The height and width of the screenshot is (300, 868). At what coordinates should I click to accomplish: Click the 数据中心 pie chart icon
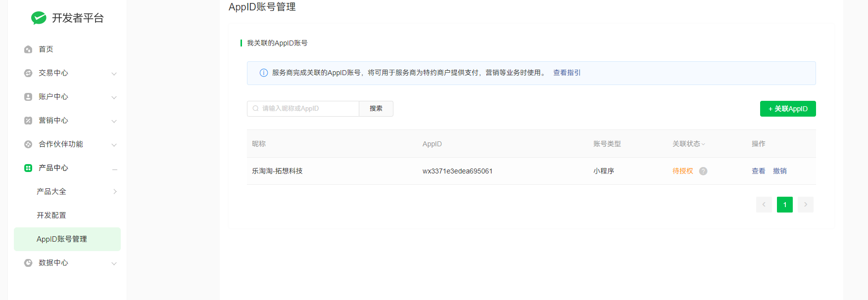pyautogui.click(x=28, y=263)
